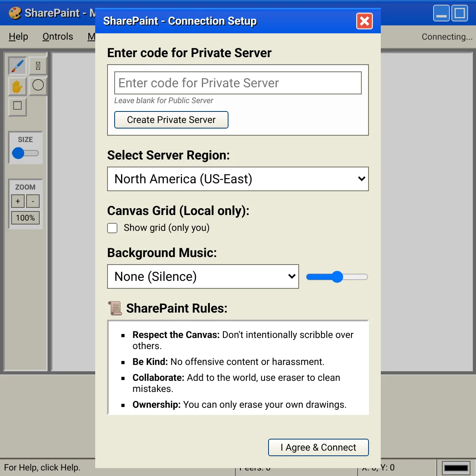
Task: Click the 'Show grid (only you)' label
Action: tap(167, 228)
